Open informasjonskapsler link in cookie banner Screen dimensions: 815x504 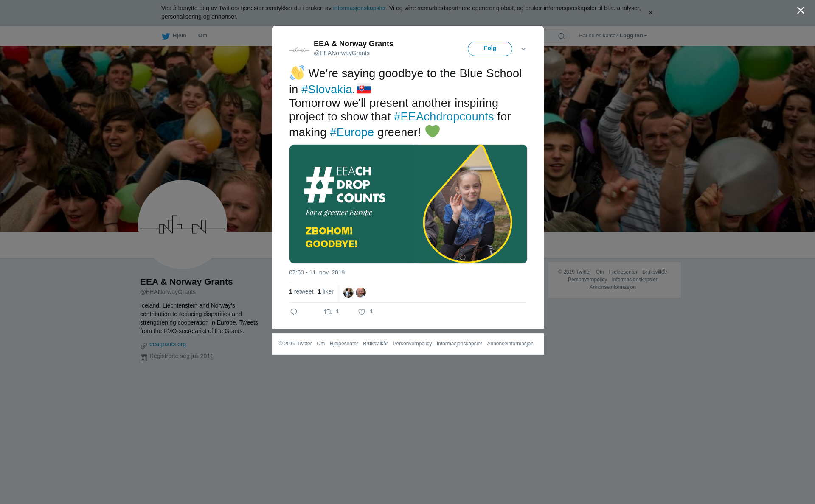point(359,8)
